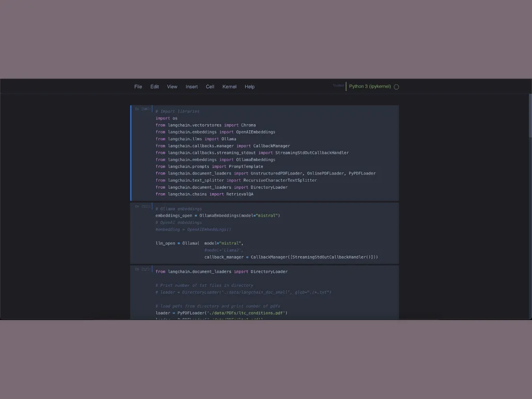The image size is (532, 399).
Task: Click the Python 3 (ipykernel) kernel name
Action: (370, 86)
